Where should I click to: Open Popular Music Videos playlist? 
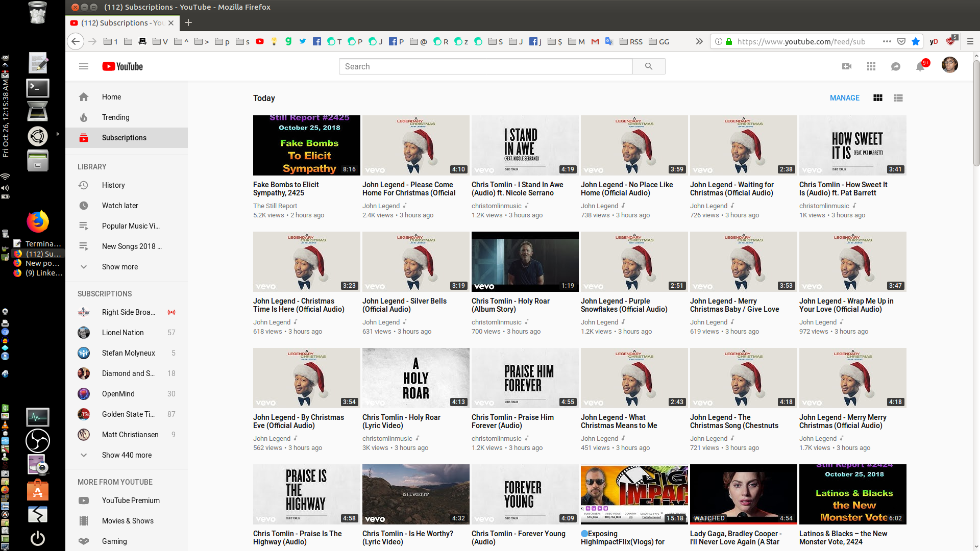127,226
